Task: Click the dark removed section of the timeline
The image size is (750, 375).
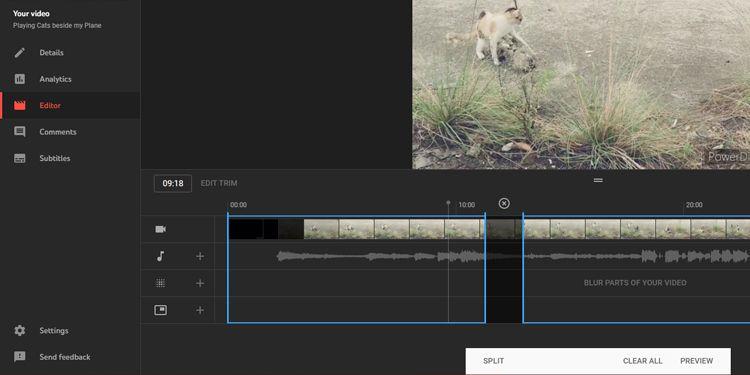Action: pos(504,269)
